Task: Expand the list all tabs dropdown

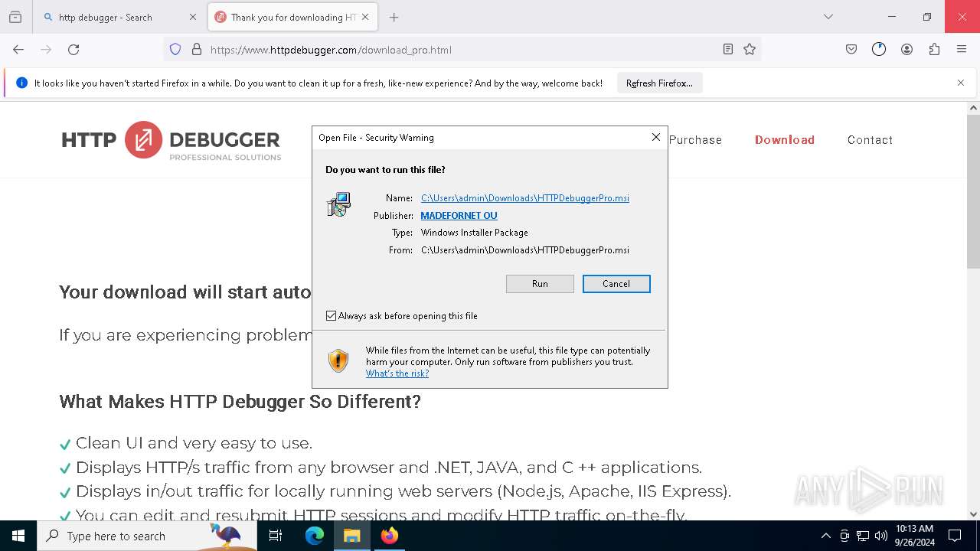Action: (x=828, y=17)
